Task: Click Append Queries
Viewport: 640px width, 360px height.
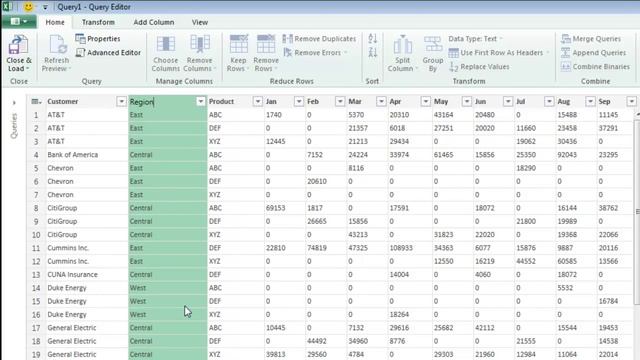Action: coord(593,53)
